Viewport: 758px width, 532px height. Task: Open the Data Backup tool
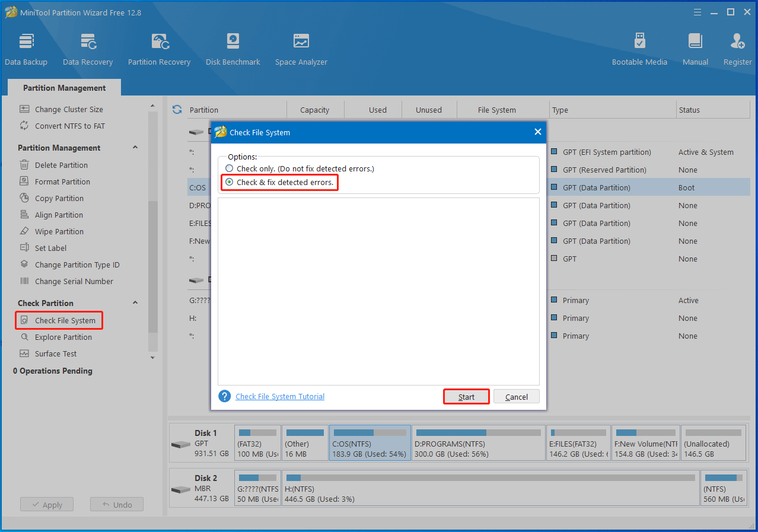(26, 50)
